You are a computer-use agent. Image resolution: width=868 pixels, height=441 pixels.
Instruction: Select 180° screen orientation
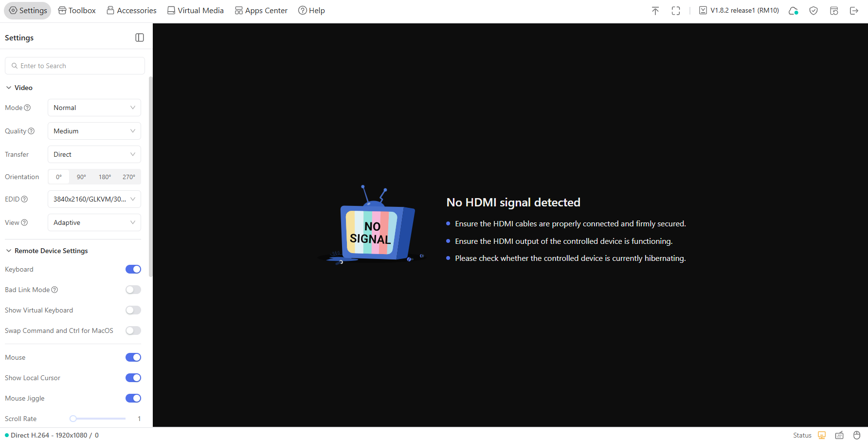105,177
